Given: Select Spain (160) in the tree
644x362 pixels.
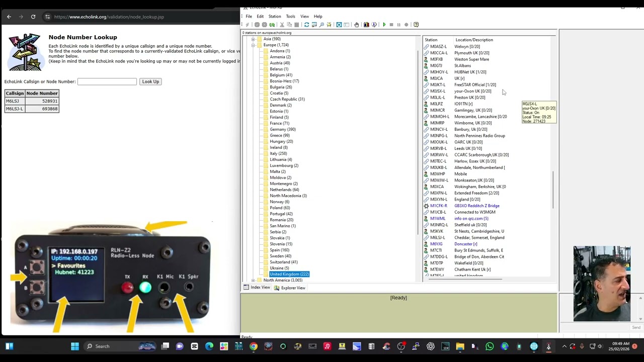Looking at the screenshot, I should (x=279, y=250).
